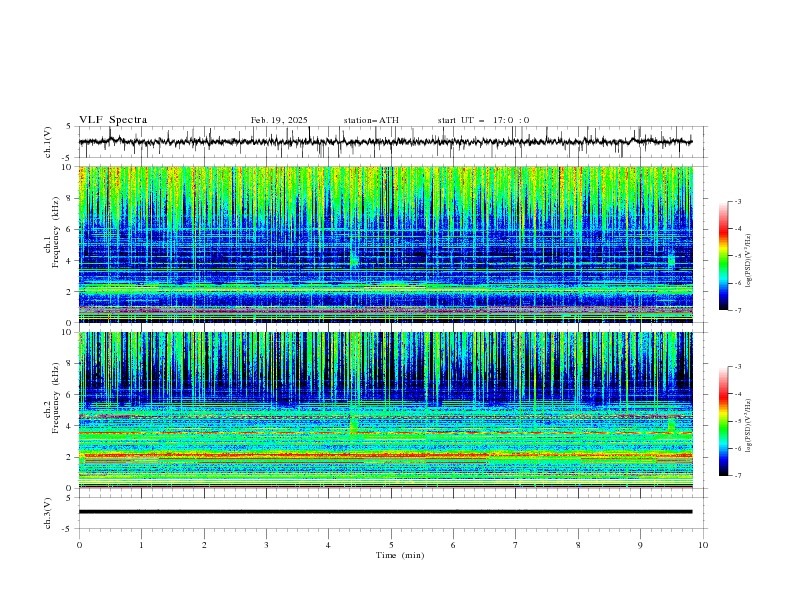The width and height of the screenshot is (792, 612).
Task: Click the "1" tick on the time axis
Action: 141,545
